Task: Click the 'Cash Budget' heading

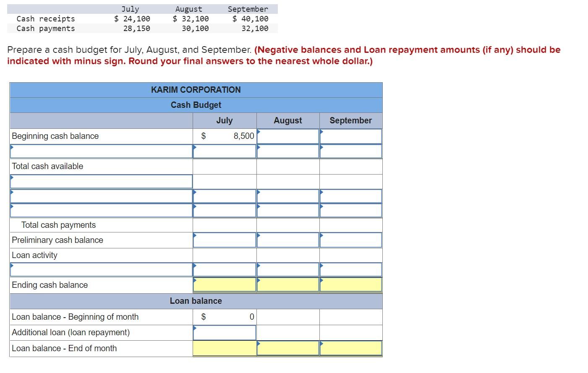Action: (x=196, y=105)
